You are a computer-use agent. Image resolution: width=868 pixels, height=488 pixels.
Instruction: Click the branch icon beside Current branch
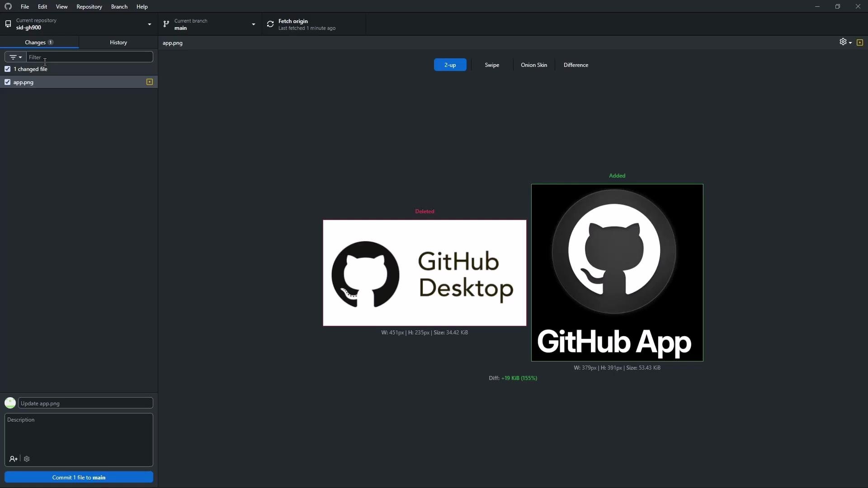tap(166, 24)
